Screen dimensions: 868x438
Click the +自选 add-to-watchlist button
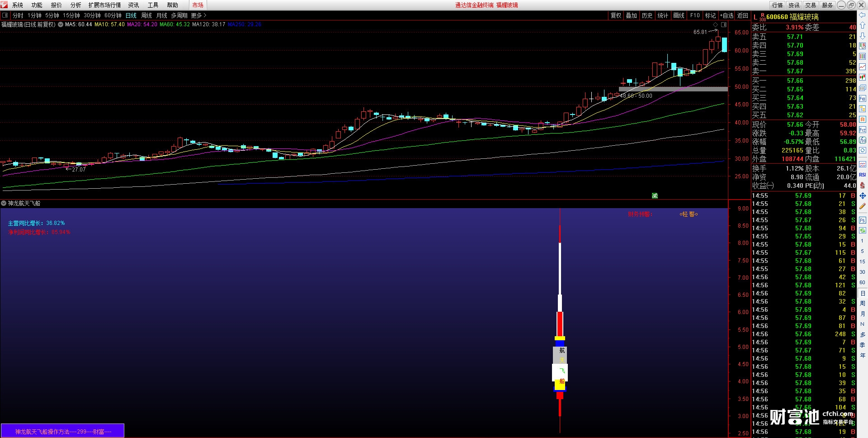pyautogui.click(x=727, y=15)
